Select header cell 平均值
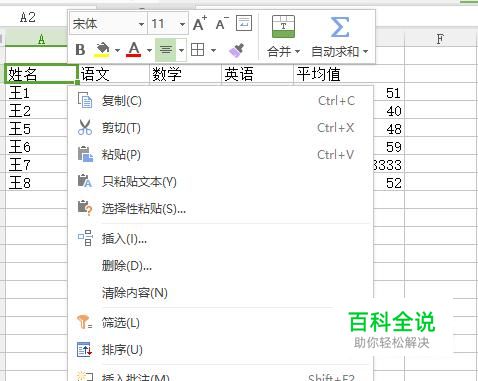Viewport: 478px width, 381px height. point(349,74)
